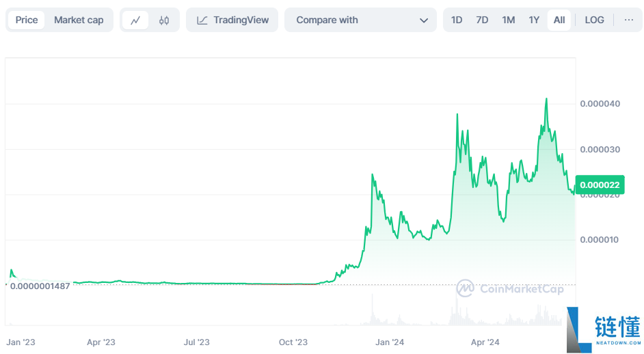Toggle LOG scale on the chart

[594, 20]
